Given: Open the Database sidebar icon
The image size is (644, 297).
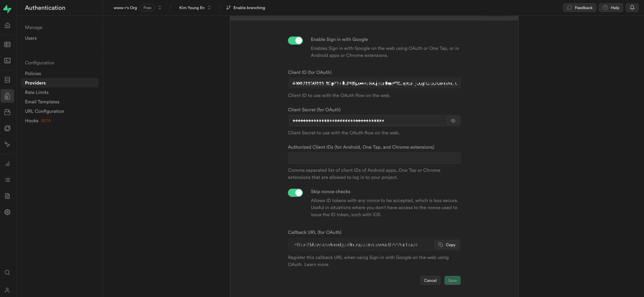Looking at the screenshot, I should click(7, 80).
